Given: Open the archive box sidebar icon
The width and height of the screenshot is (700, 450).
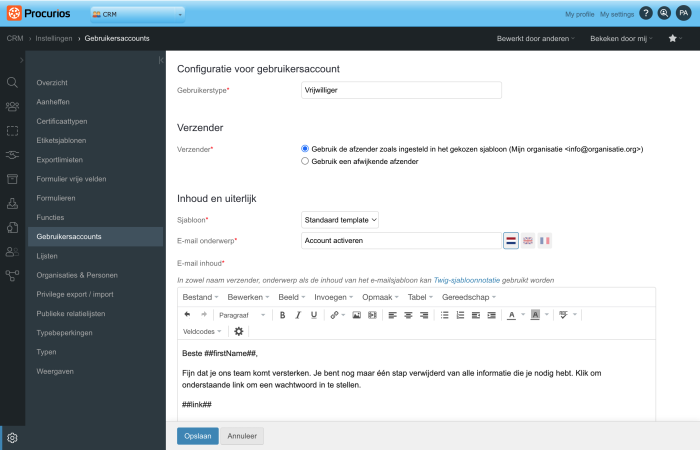Looking at the screenshot, I should (12, 179).
